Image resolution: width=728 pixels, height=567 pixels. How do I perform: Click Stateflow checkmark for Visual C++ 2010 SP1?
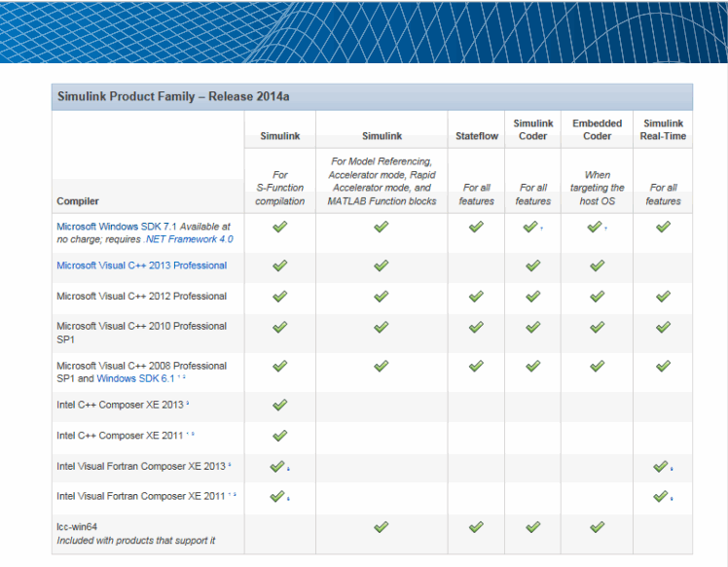pyautogui.click(x=476, y=328)
